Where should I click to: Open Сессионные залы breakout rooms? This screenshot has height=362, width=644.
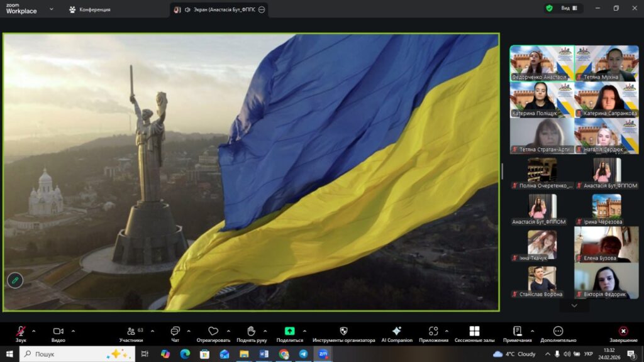(x=474, y=331)
